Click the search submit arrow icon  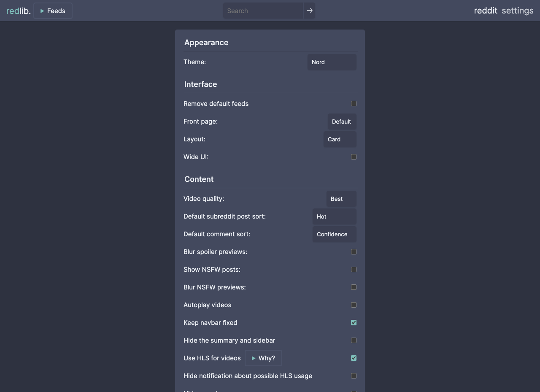tap(310, 11)
